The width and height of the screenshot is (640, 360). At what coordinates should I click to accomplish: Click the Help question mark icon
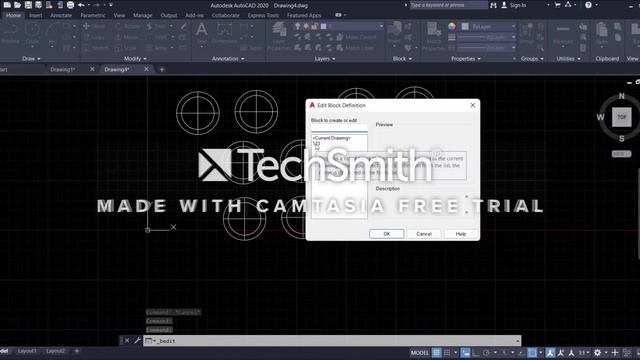[x=588, y=5]
